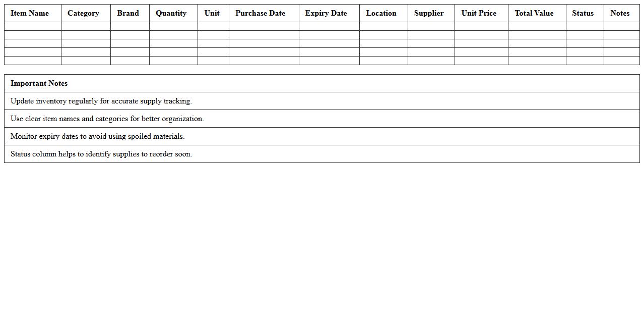Viewport: 644px width, 328px height.
Task: Select the Unit Price column header
Action: pos(479,13)
